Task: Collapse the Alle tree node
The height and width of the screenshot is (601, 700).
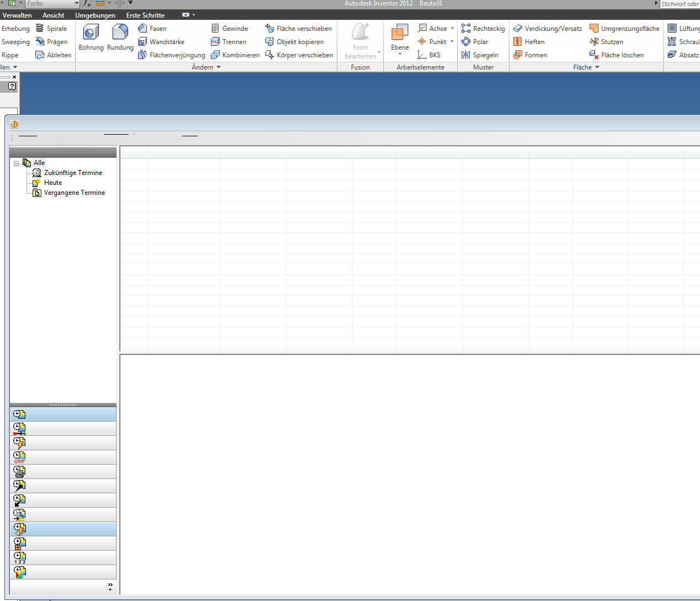Action: tap(17, 163)
